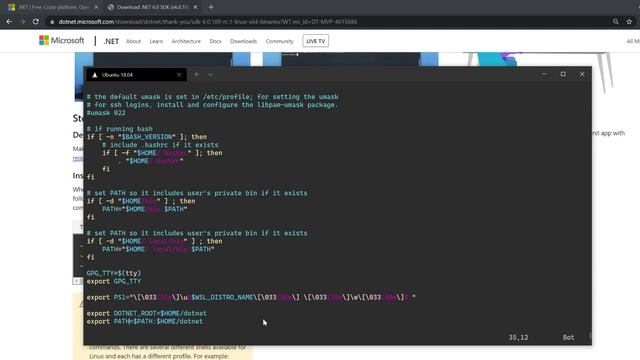
Task: Click the browser forward arrow
Action: pyautogui.click(x=22, y=22)
